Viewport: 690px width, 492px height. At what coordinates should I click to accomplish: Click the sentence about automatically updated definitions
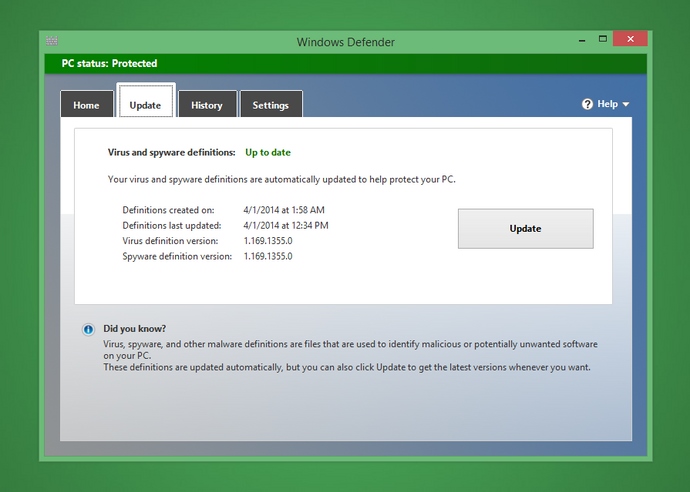[x=282, y=180]
